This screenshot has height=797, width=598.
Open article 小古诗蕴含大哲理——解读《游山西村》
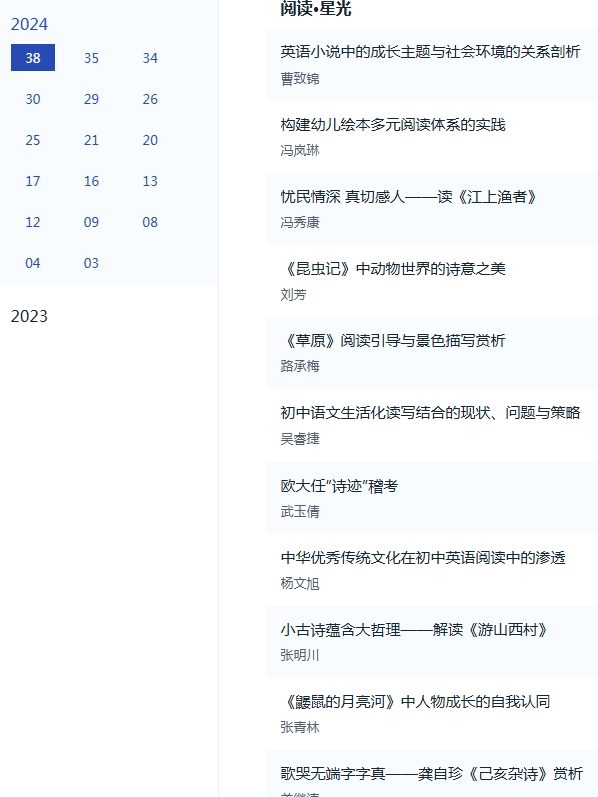[x=414, y=630]
